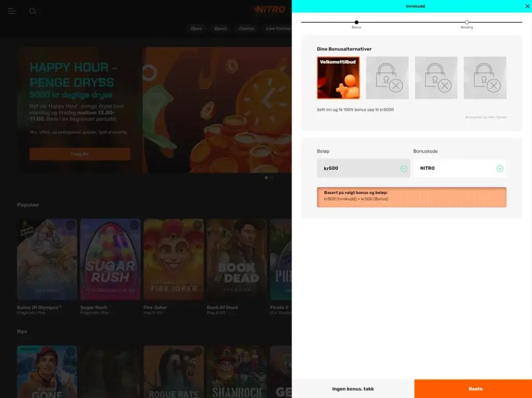Click the Populær section heading

28,205
